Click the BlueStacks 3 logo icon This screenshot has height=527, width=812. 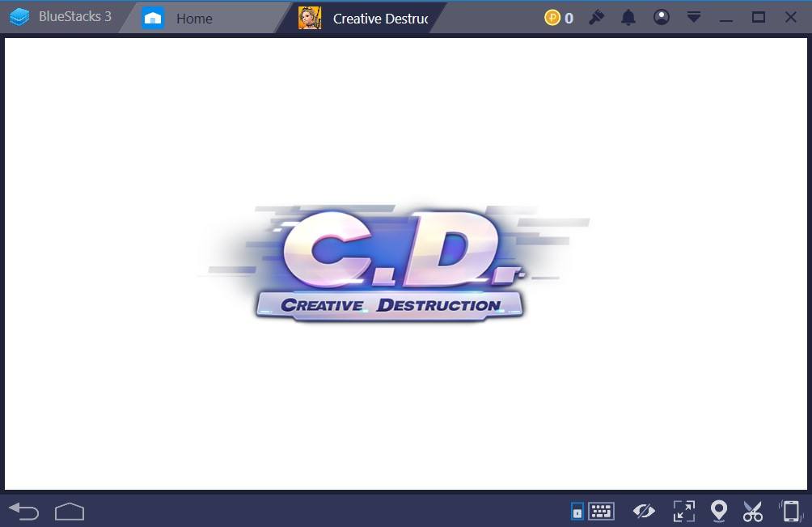[19, 17]
